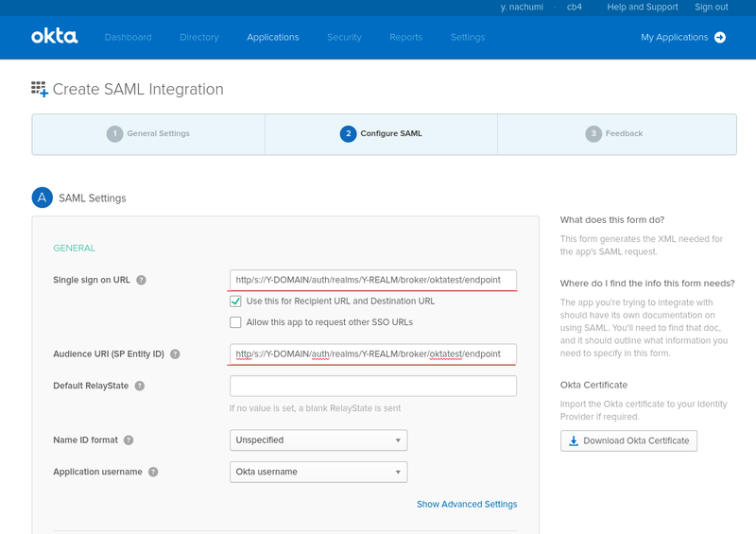756x534 pixels.
Task: Click help icon beside Audience URI
Action: [x=176, y=354]
